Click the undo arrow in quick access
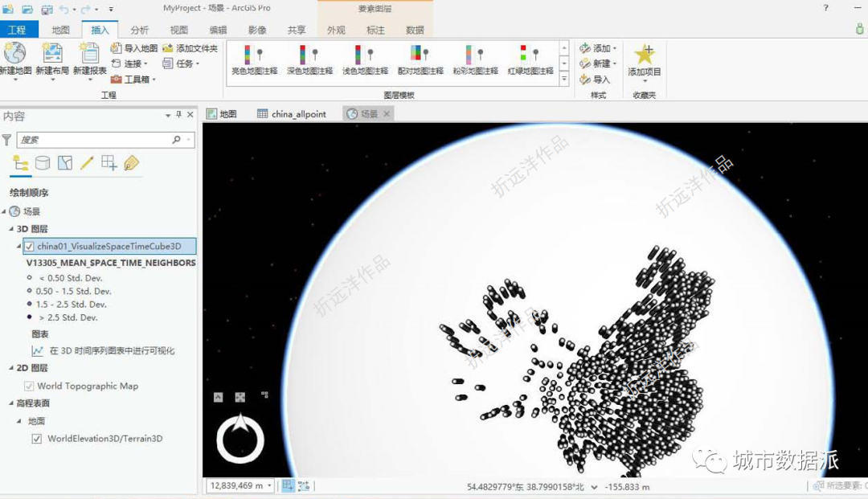This screenshot has width=868, height=499. (x=63, y=9)
